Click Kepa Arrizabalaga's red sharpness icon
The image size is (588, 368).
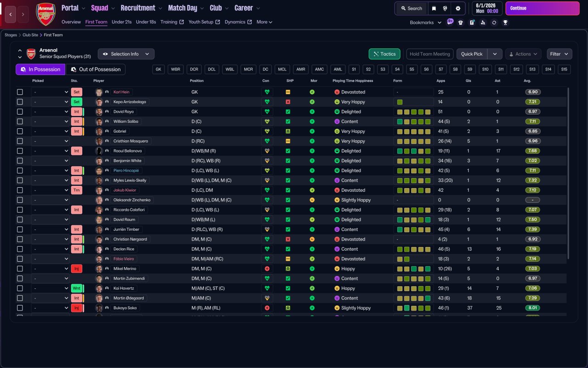pos(288,102)
